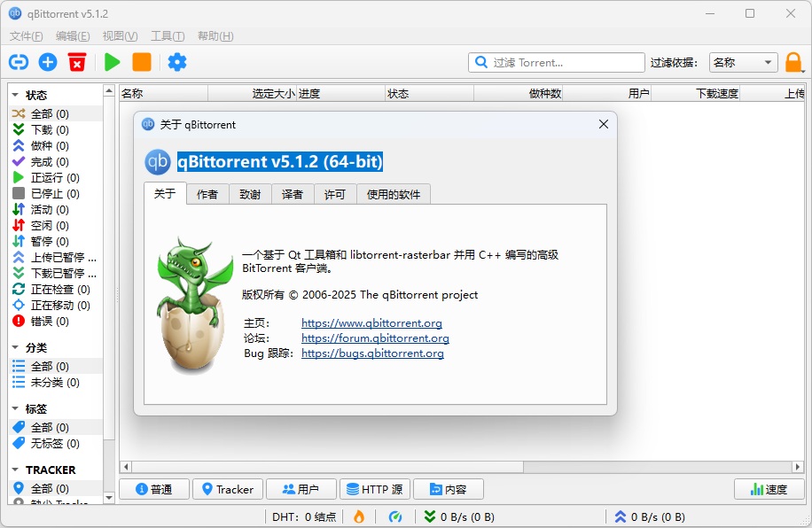Viewport: 812px width, 528px height.
Task: Click the 用户 bottom panel button
Action: tap(301, 489)
